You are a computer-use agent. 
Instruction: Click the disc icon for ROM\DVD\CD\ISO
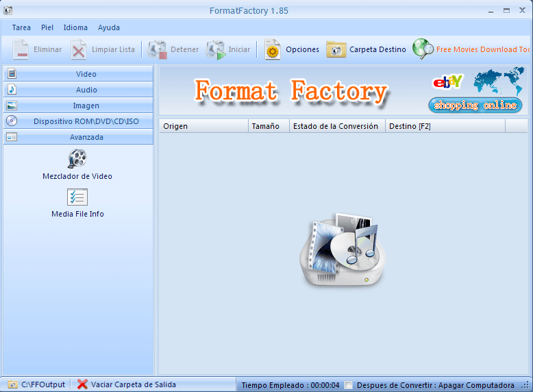click(12, 121)
